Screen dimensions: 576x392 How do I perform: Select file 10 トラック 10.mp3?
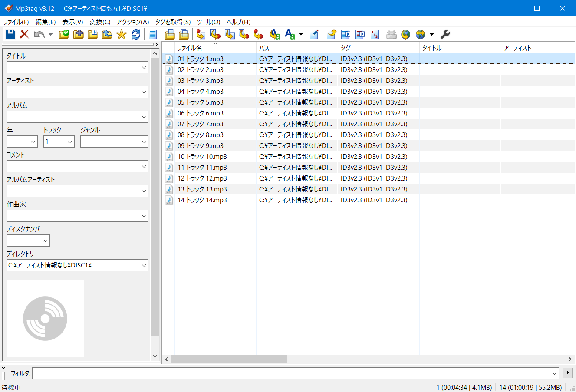pyautogui.click(x=202, y=157)
